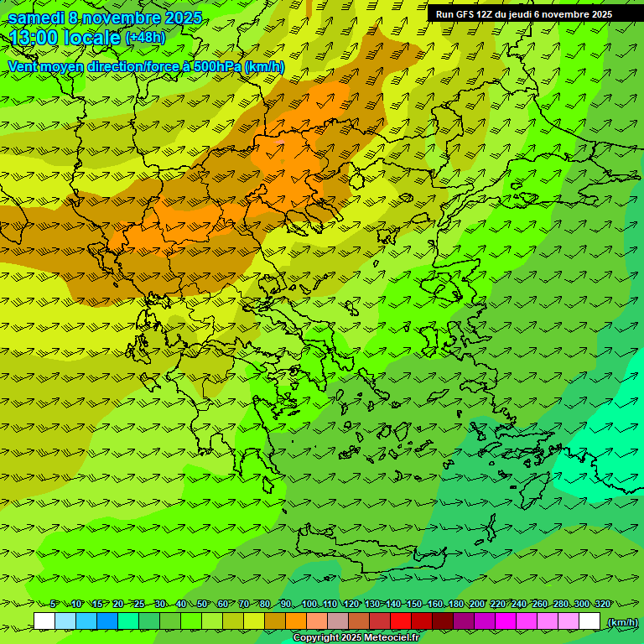Select the yellow swatch between 70 and 80

[x=254, y=621]
